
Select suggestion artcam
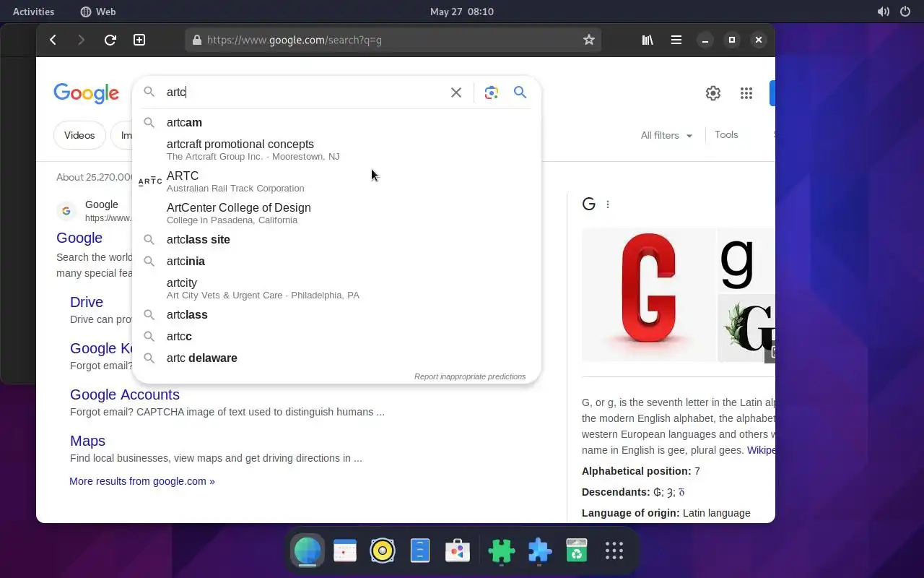click(x=336, y=123)
